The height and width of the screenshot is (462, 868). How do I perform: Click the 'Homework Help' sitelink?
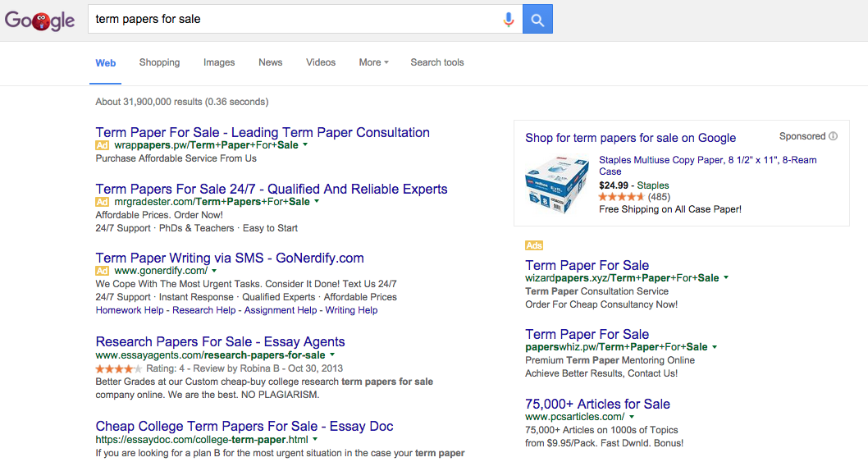130,310
